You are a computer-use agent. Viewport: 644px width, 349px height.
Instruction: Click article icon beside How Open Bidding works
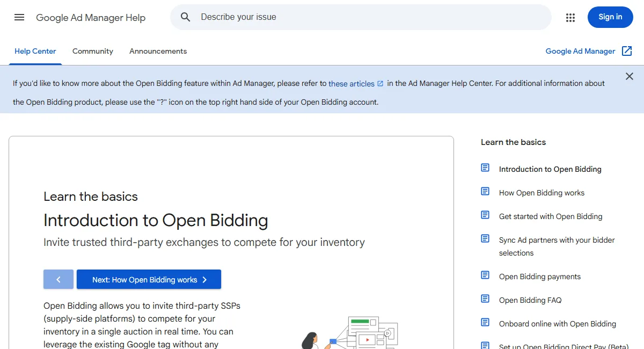pos(485,192)
